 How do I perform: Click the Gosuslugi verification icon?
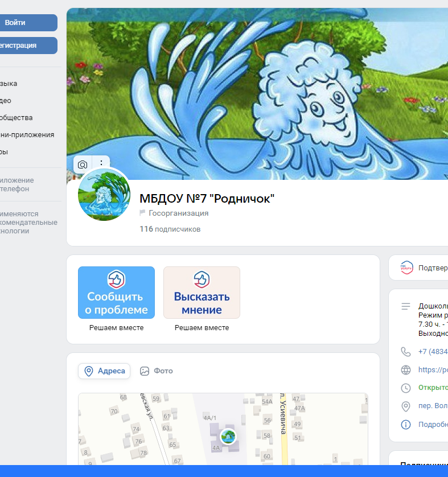pyautogui.click(x=406, y=268)
